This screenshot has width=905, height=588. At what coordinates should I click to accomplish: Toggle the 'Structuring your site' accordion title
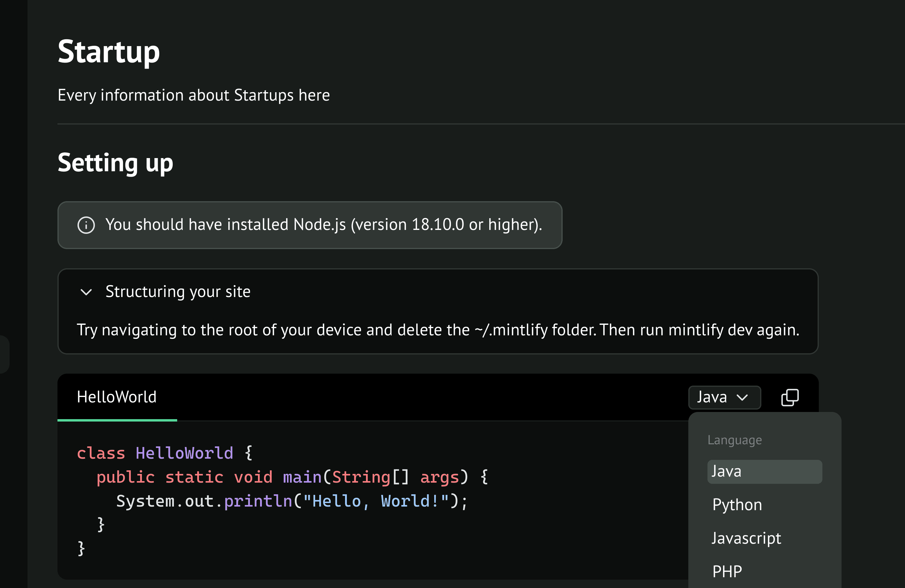[x=177, y=292]
